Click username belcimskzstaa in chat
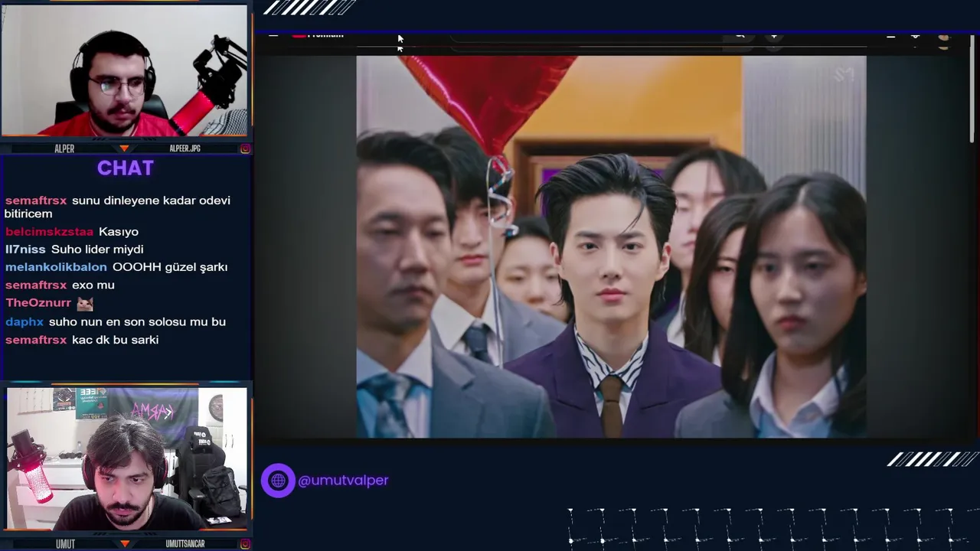 click(49, 232)
